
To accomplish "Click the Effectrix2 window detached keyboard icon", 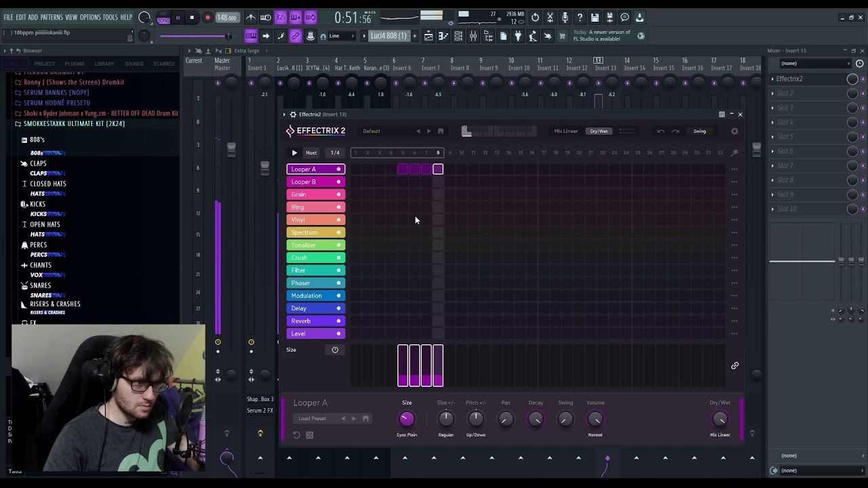I will (x=722, y=115).
